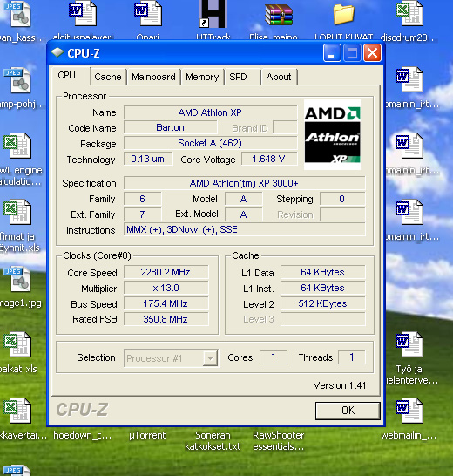Click the RawShooter essentials desktop label
The image size is (453, 476).
coord(279,441)
